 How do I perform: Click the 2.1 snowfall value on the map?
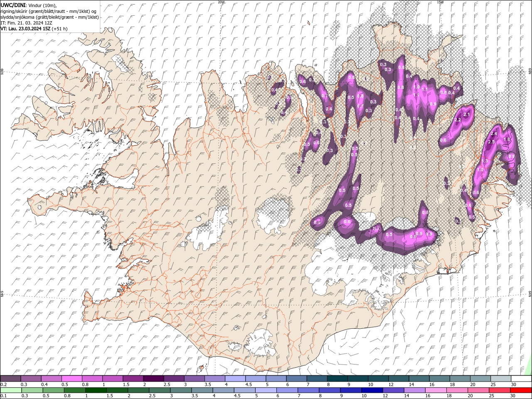tap(466, 114)
